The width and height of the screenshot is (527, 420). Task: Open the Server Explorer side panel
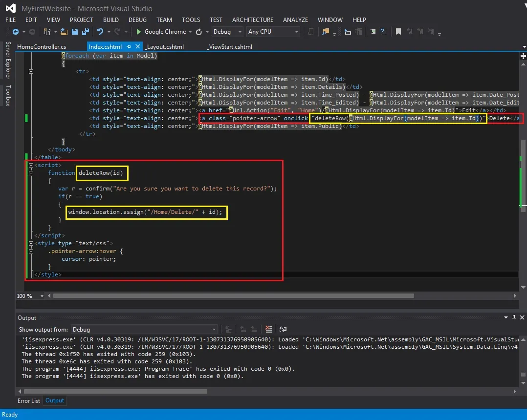(x=8, y=61)
